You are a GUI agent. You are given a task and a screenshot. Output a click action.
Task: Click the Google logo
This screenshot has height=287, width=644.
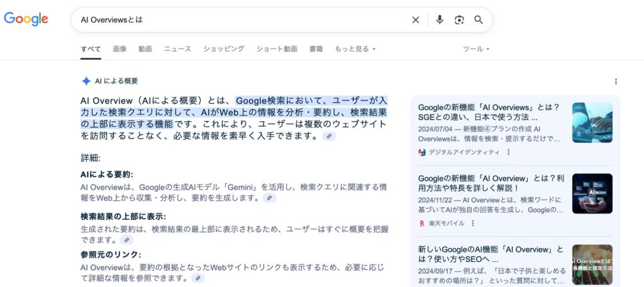point(26,19)
